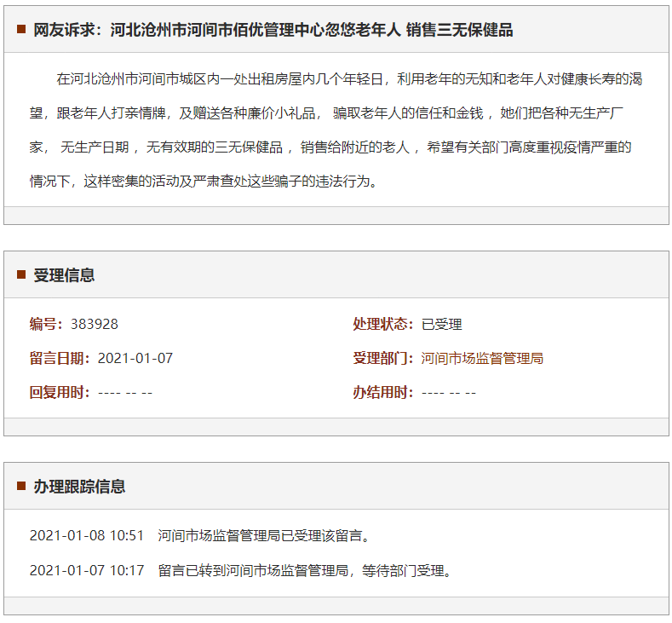Click the complaint body line starting 在河北沧州市河间市城区
672x623 pixels.
[349, 79]
